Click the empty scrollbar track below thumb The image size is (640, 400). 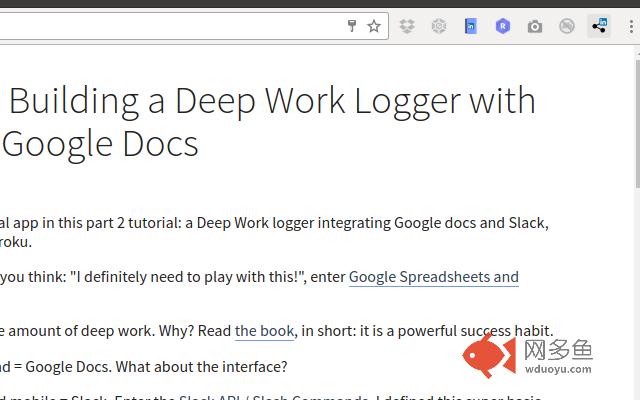tap(636, 300)
